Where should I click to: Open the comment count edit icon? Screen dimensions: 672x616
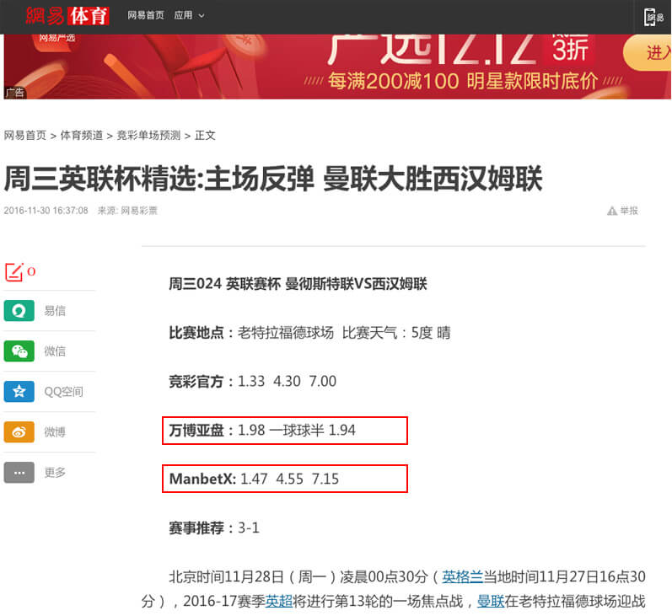(x=14, y=271)
